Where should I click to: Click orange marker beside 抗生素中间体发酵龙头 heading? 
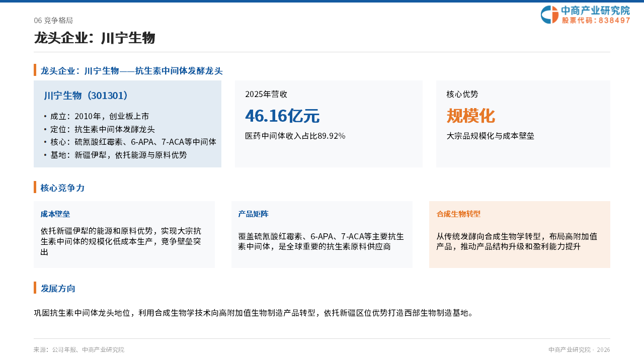pos(35,70)
